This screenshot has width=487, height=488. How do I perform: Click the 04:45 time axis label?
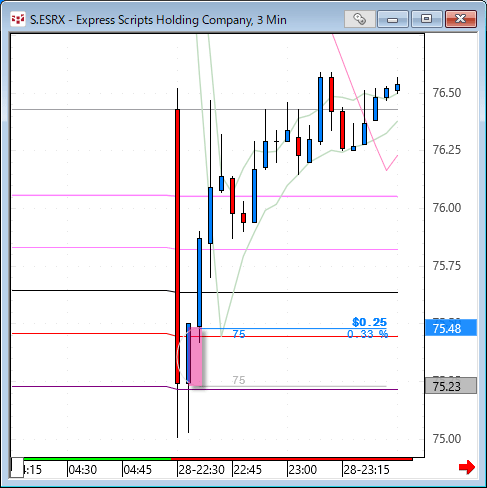click(138, 470)
